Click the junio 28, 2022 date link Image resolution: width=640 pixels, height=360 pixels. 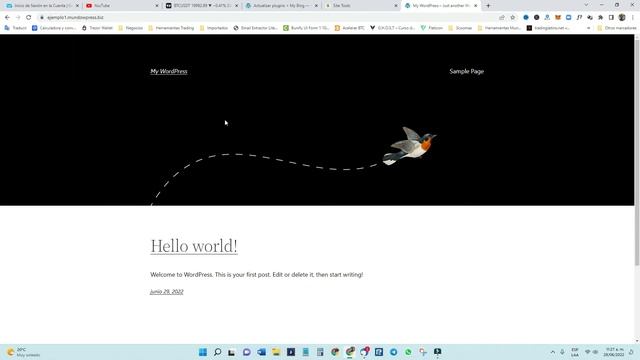pos(167,291)
